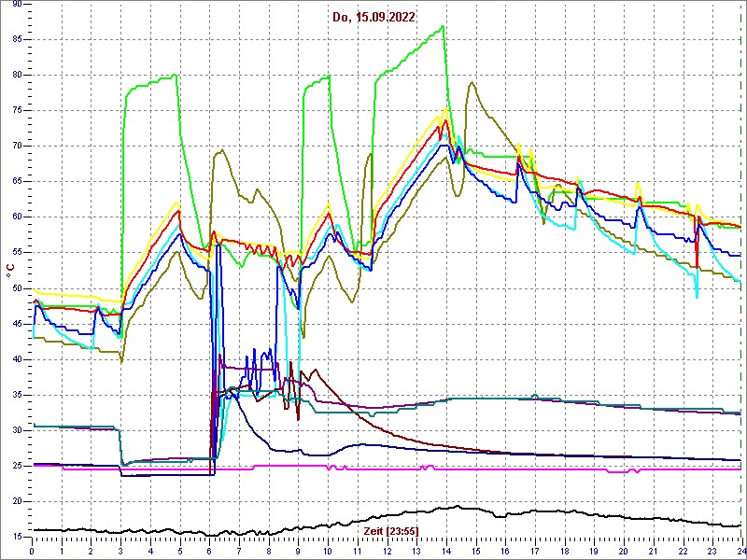The height and width of the screenshot is (560, 747).
Task: Select the 85 value on the temperature axis
Action: [x=17, y=39]
